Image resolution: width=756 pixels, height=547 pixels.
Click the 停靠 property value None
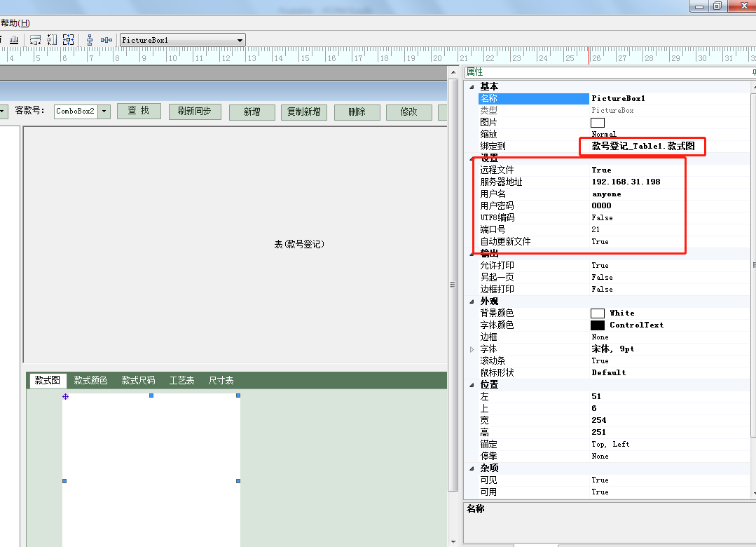coord(600,457)
